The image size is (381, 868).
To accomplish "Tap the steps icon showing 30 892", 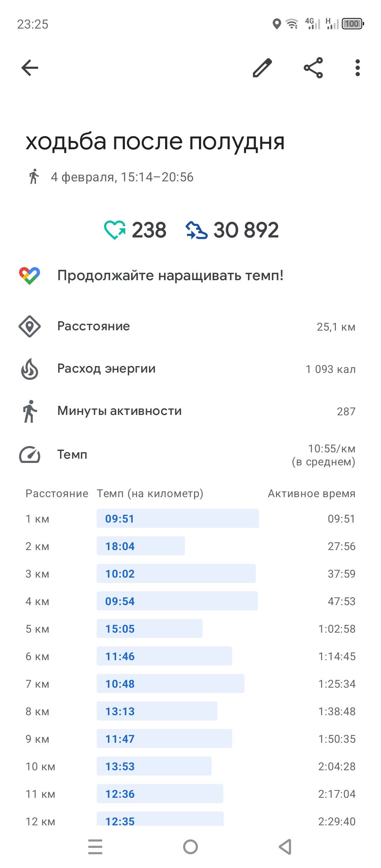I will [196, 230].
